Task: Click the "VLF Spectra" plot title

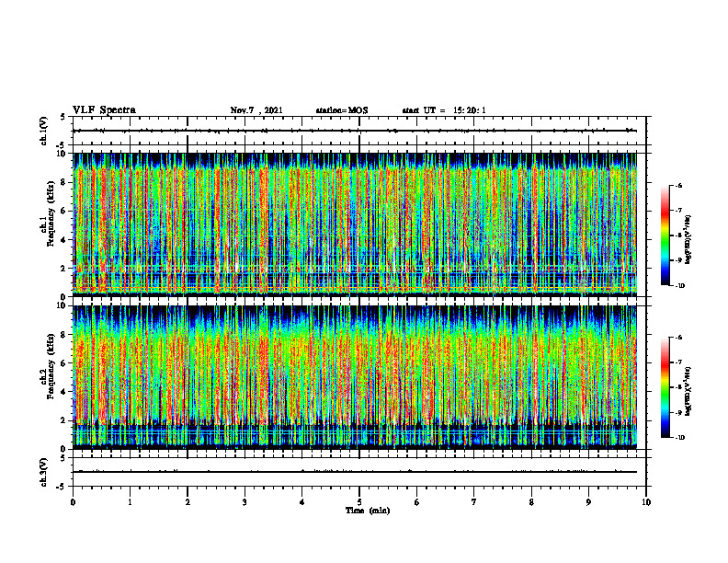Action: [104, 110]
